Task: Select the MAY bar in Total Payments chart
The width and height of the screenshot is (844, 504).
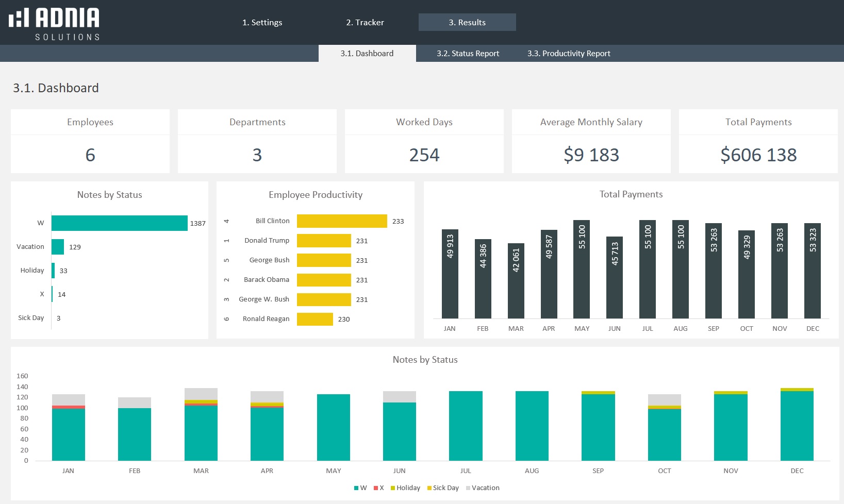Action: 582,269
